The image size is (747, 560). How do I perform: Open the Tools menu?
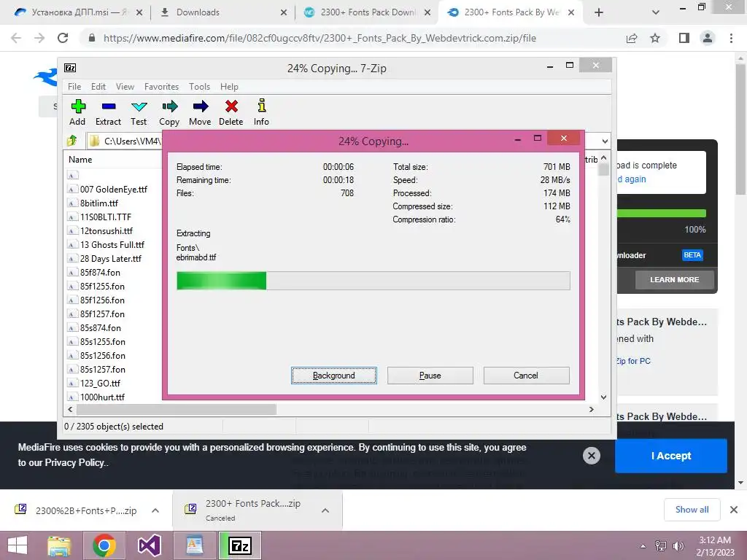point(199,87)
